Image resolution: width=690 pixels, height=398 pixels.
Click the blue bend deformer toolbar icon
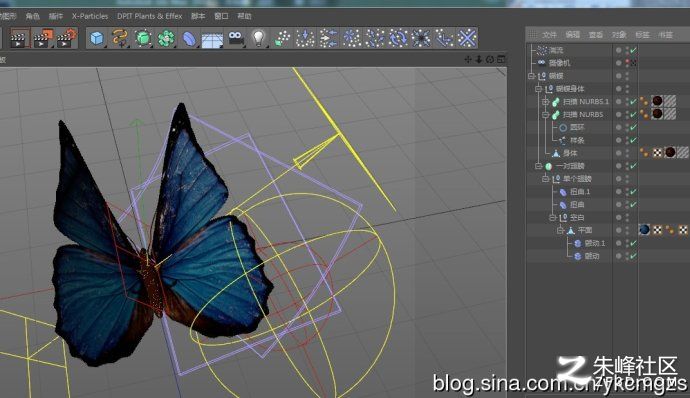[x=189, y=39]
